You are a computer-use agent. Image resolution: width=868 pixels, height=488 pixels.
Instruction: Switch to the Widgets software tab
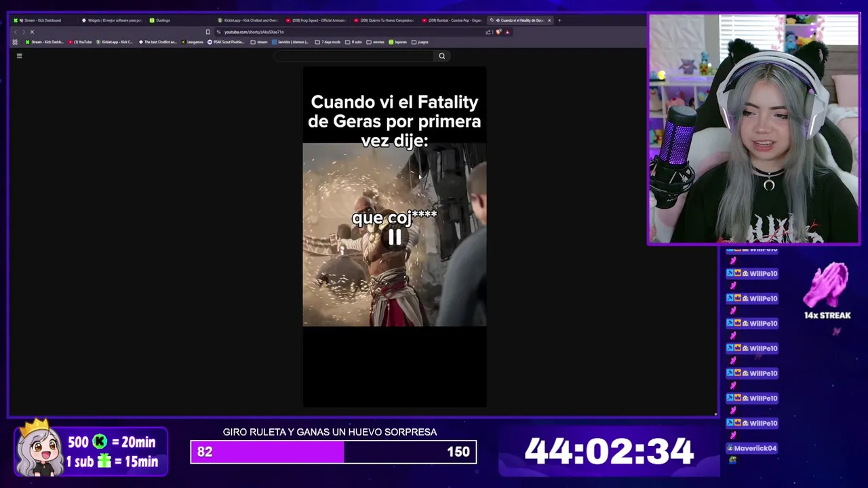[x=112, y=20]
